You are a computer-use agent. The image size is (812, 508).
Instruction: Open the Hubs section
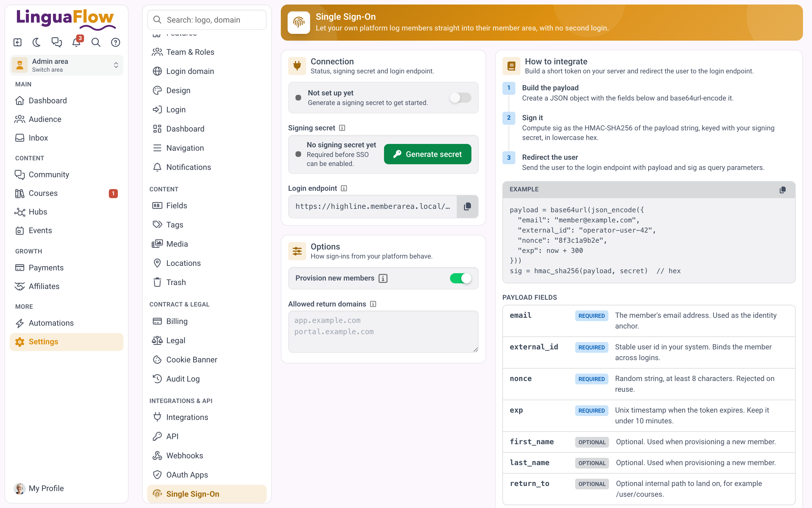tap(67, 212)
